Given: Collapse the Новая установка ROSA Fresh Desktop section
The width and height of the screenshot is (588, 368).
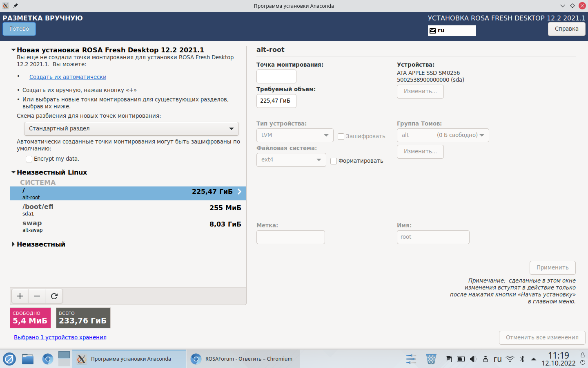Looking at the screenshot, I should (13, 50).
